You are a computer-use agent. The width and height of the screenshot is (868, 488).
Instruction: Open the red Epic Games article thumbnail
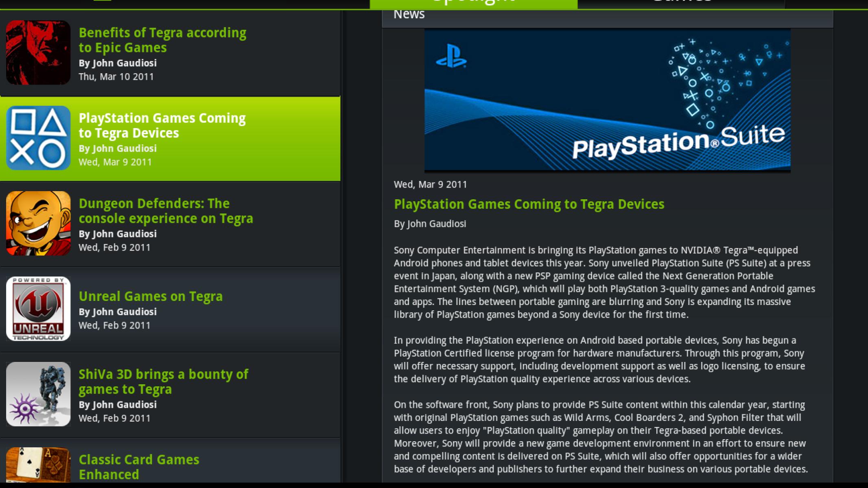pos(38,52)
